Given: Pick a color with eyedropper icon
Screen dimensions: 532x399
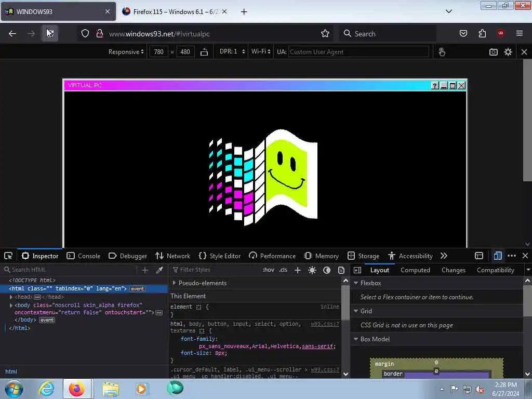Looking at the screenshot, I should (159, 270).
